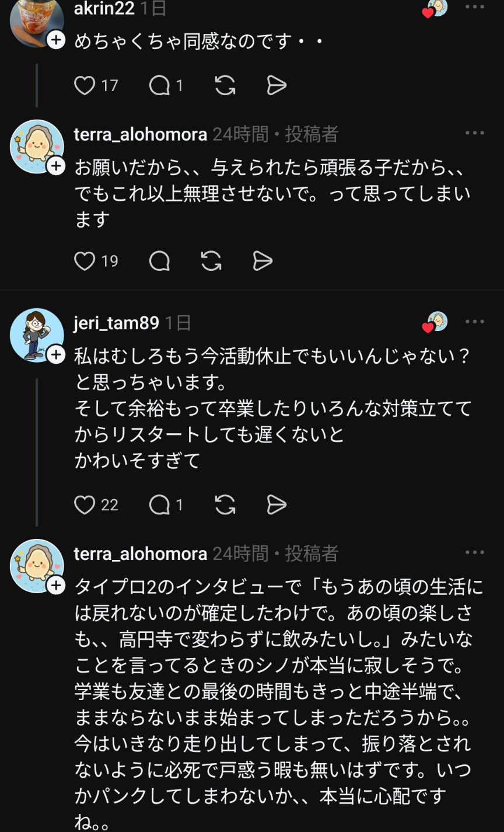Follow akrin22 via the plus badge
Image resolution: width=504 pixels, height=832 pixels.
coord(56,40)
